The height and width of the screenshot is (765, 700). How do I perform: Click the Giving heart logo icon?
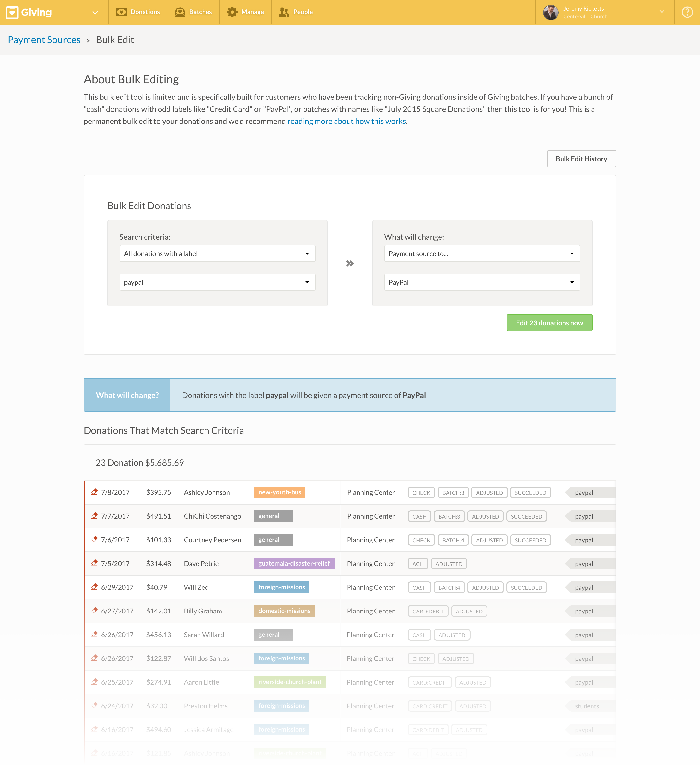[x=12, y=12]
